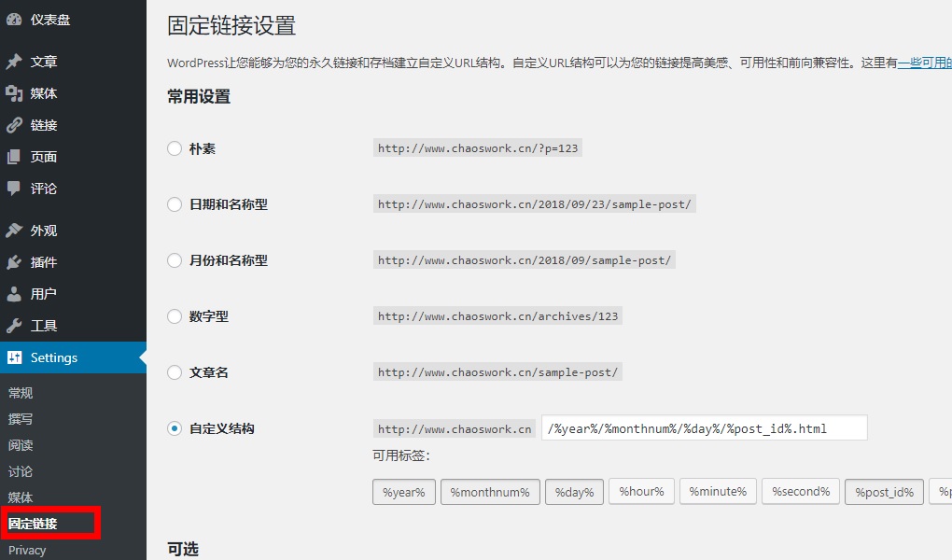Select the 自定义结构 radio button
The image size is (952, 560).
(x=175, y=428)
